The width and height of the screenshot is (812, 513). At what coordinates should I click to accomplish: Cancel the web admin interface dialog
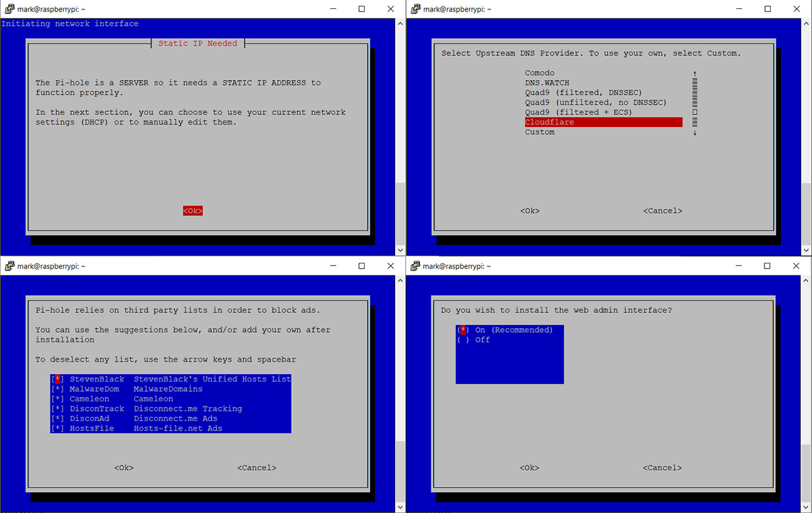662,468
